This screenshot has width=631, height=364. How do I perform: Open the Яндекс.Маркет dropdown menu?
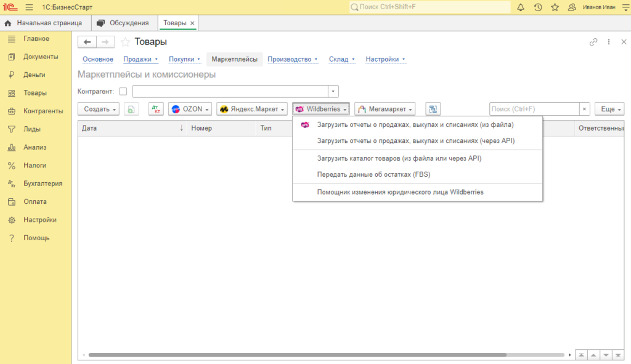(252, 109)
